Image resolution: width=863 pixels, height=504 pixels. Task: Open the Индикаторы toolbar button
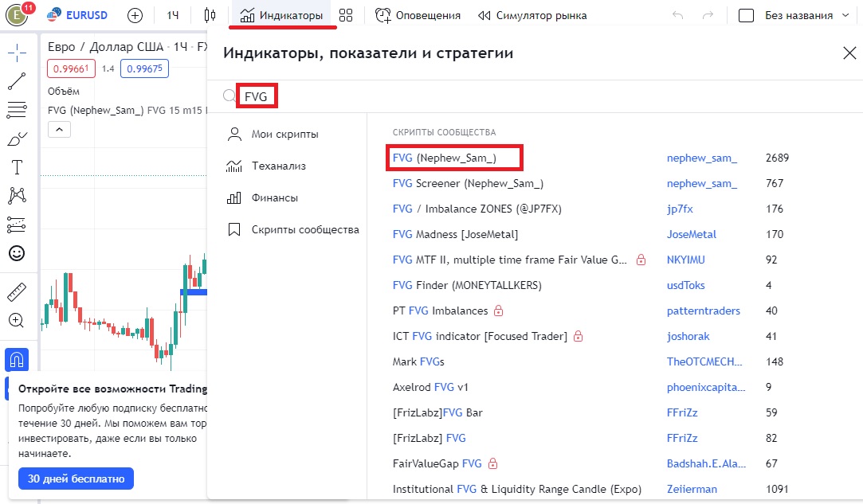282,15
